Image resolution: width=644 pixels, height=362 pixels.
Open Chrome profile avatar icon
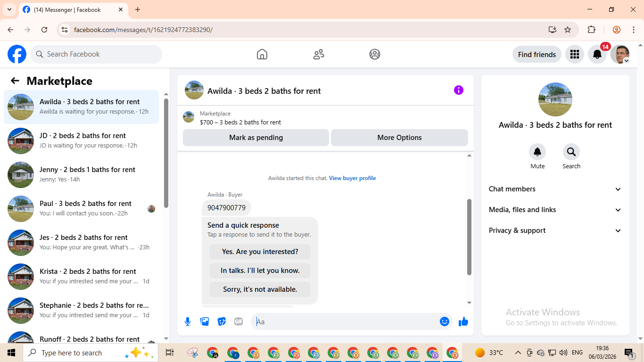tap(617, 30)
